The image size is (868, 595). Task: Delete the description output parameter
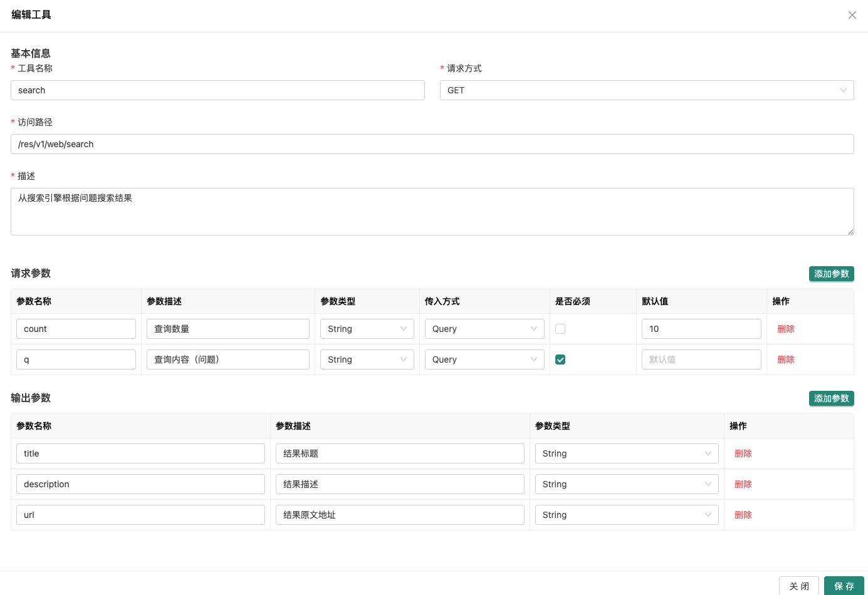743,484
